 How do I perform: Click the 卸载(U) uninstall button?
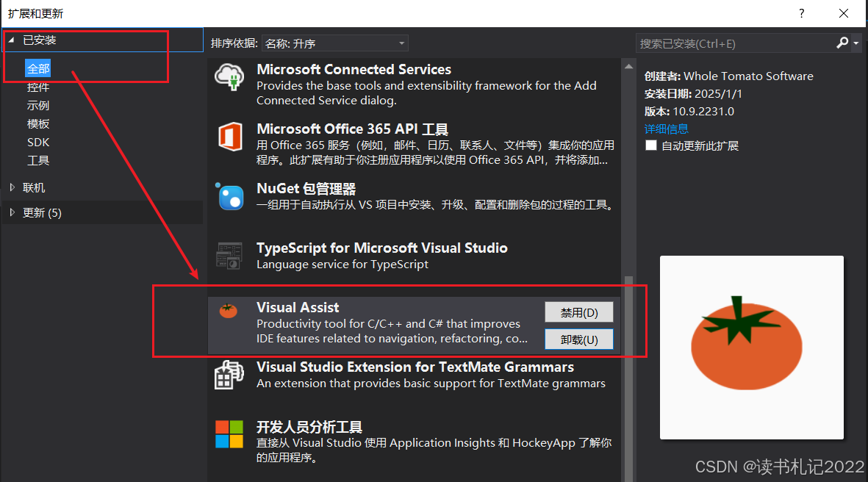[x=579, y=339]
